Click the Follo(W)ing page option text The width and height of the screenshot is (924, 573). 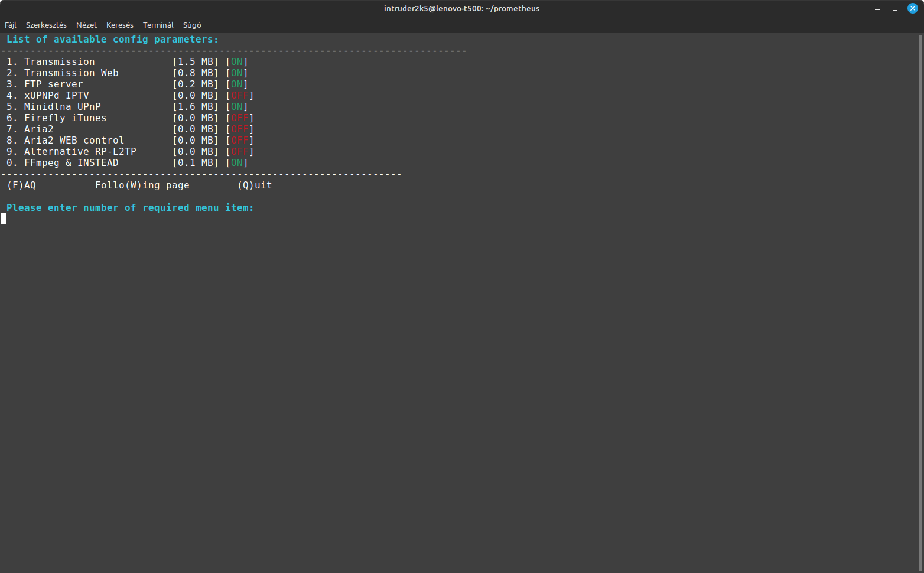coord(142,185)
